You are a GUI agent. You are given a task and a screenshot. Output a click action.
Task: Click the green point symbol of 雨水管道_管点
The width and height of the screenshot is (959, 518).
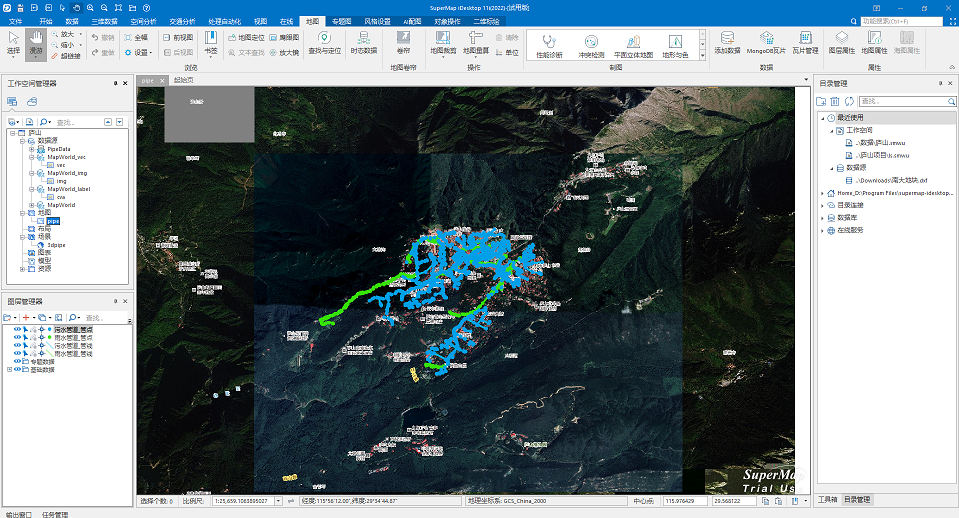click(x=49, y=337)
